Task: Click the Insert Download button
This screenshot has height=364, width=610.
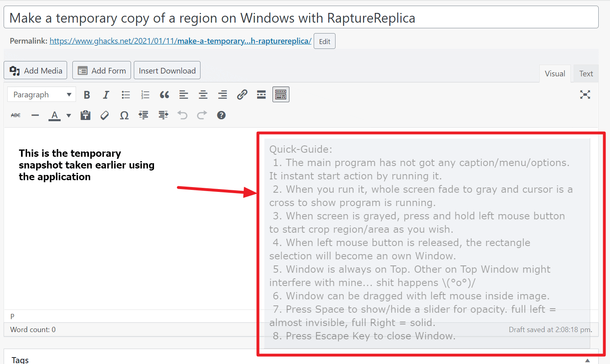Action: [167, 70]
